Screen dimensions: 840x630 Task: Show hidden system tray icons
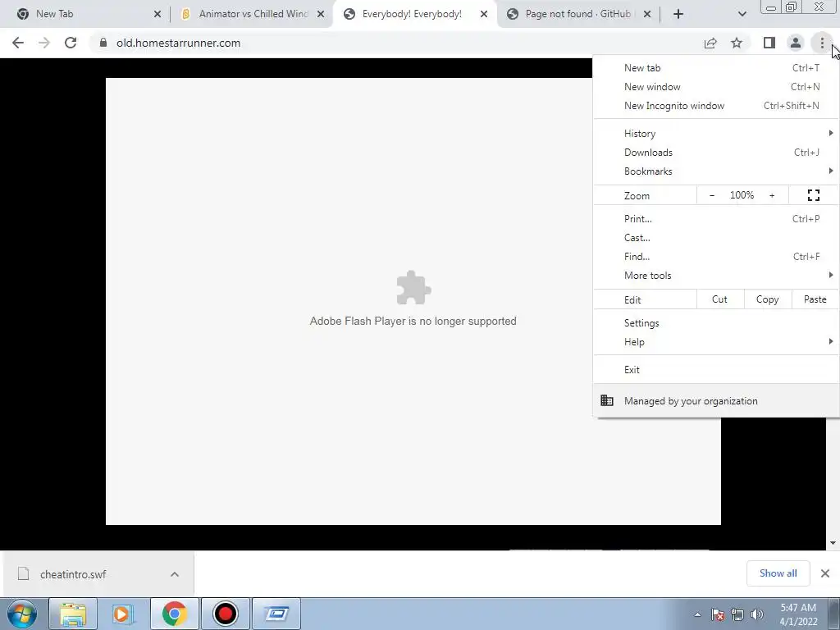[697, 614]
